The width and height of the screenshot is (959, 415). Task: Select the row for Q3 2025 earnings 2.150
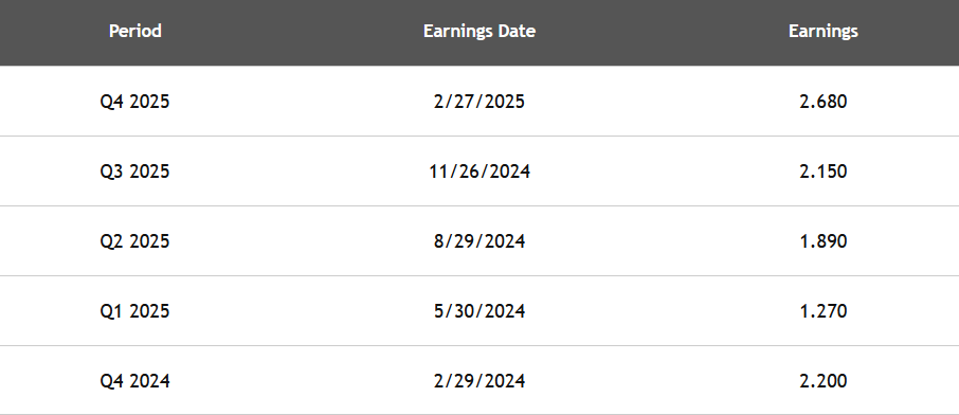point(480,171)
